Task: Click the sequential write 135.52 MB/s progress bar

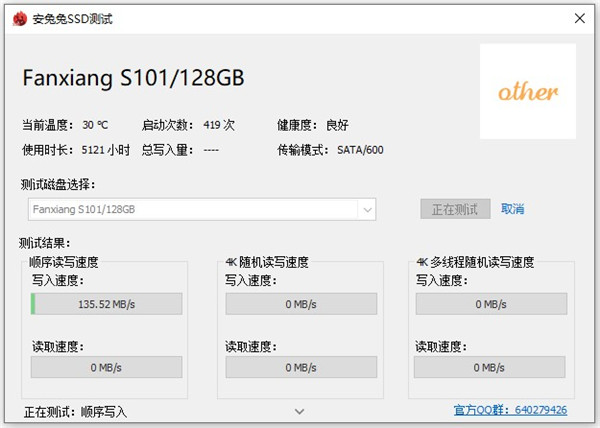Action: click(x=106, y=304)
